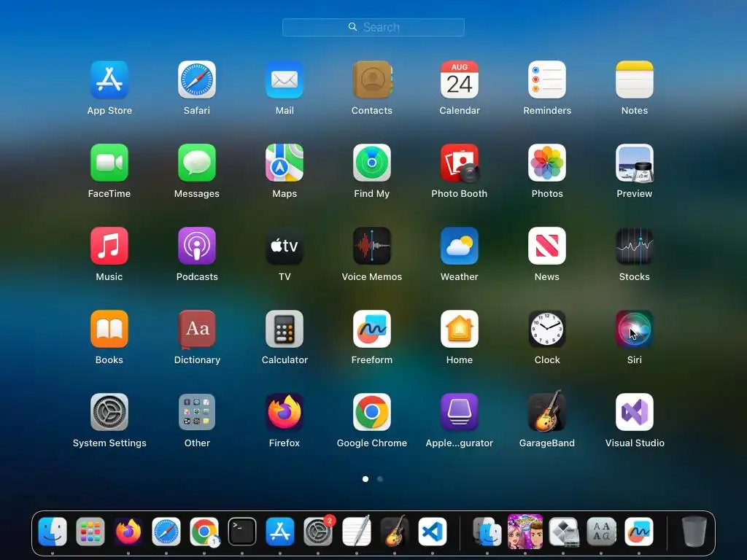Open GarageBand from the Launchpad grid
The image size is (747, 560).
(x=547, y=411)
